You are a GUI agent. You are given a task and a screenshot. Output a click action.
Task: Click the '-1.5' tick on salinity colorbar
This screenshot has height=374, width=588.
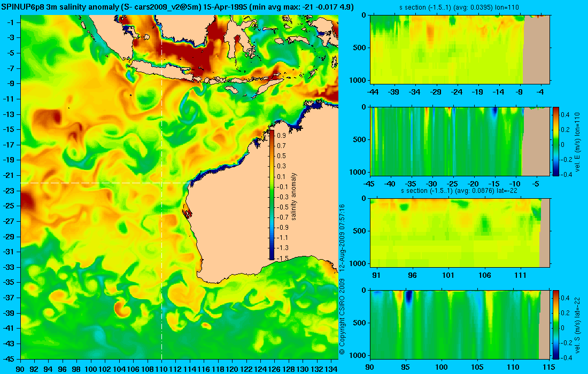283,258
